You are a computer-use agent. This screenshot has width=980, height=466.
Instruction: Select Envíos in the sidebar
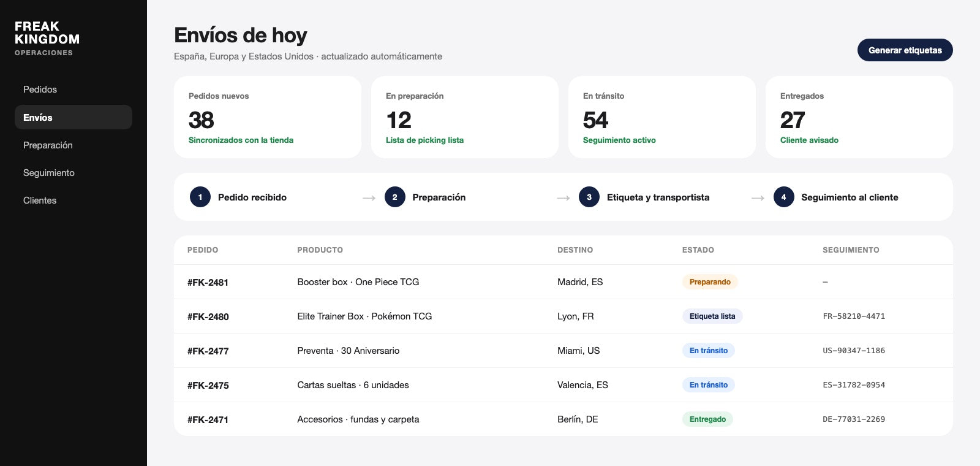[x=73, y=117]
